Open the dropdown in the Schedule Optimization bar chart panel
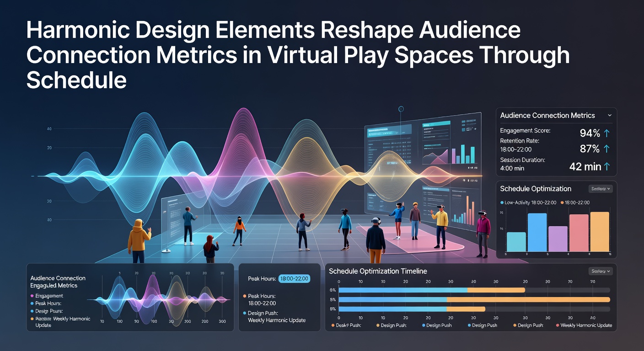This screenshot has height=351, width=644. [601, 188]
